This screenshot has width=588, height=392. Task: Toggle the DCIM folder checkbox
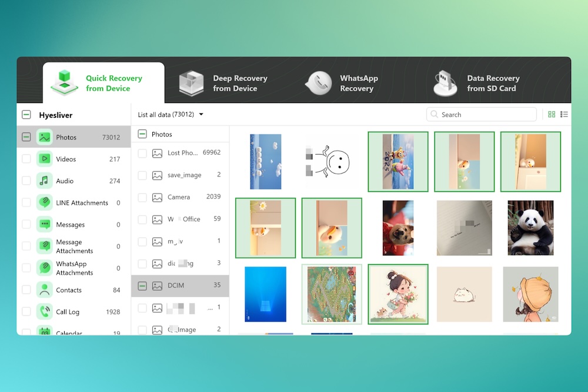[x=142, y=285]
